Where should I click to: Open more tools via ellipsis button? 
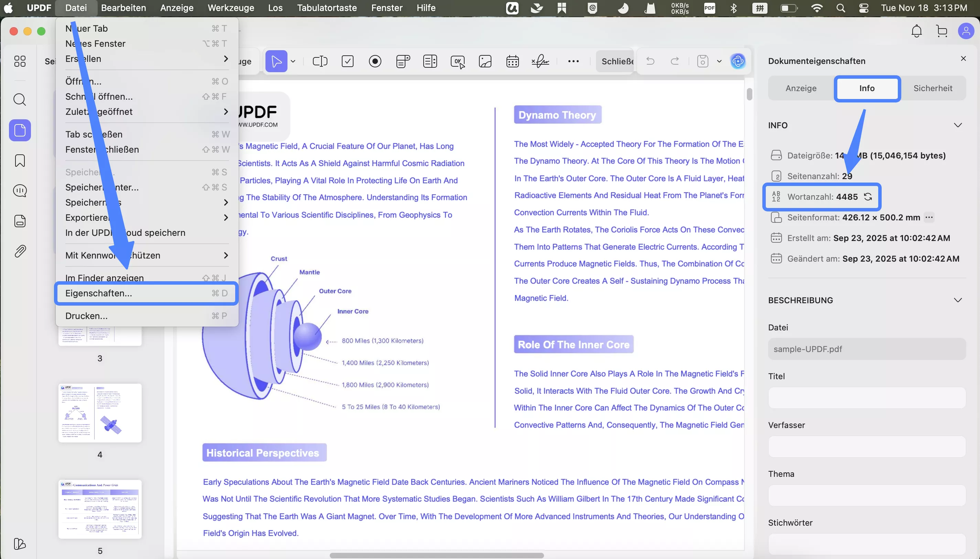pyautogui.click(x=573, y=62)
